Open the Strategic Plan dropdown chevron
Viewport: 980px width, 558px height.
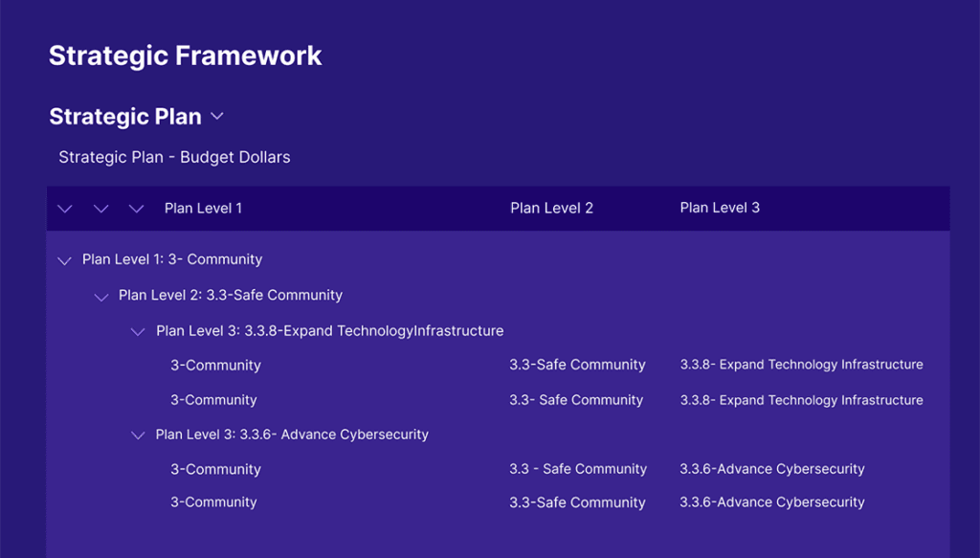(217, 116)
